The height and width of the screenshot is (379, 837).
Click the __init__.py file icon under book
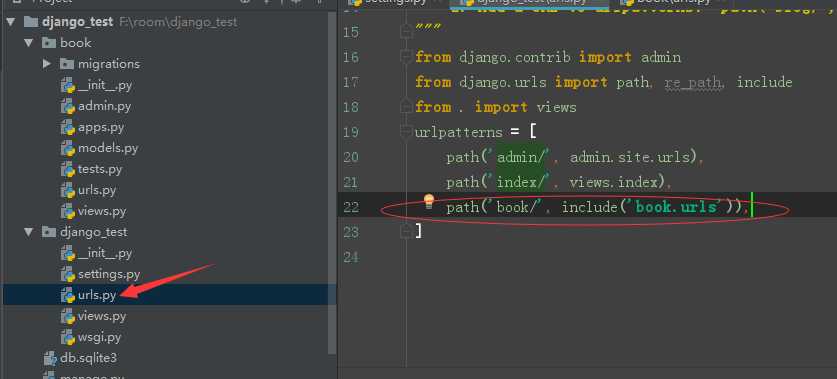(68, 85)
